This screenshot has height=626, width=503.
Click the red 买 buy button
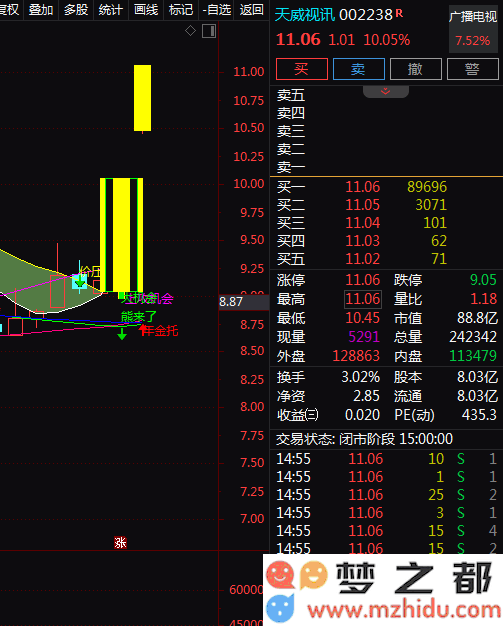302,69
